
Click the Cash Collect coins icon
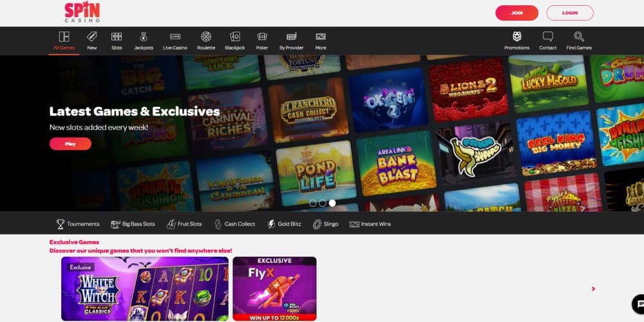(x=218, y=224)
